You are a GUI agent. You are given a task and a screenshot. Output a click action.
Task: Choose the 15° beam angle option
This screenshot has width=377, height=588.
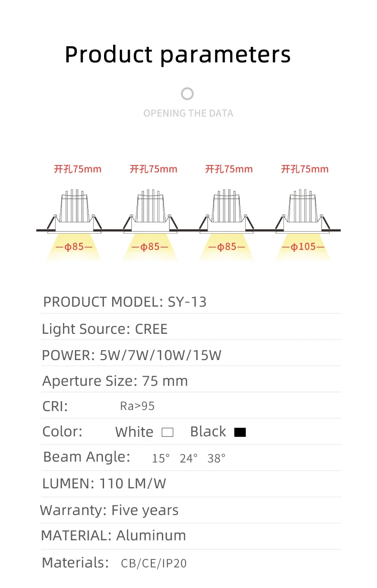[x=161, y=458]
